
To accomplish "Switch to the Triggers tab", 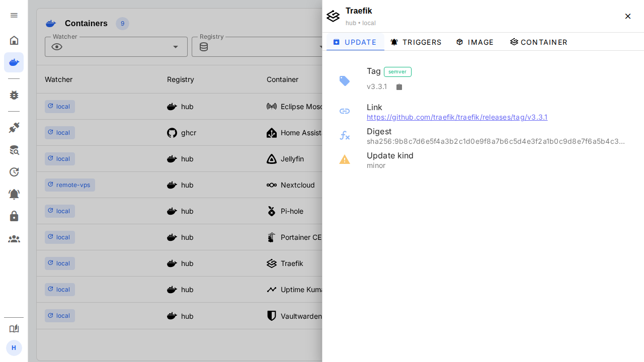I will (416, 42).
